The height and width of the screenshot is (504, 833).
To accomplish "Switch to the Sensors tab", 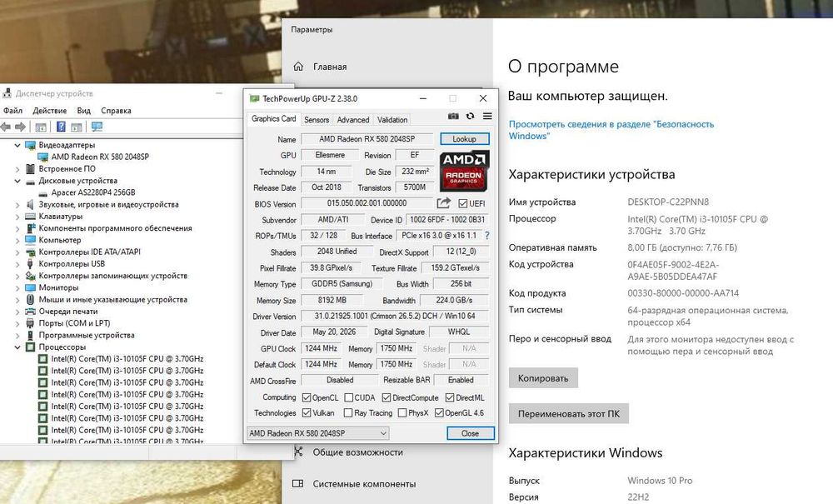I will pyautogui.click(x=317, y=119).
